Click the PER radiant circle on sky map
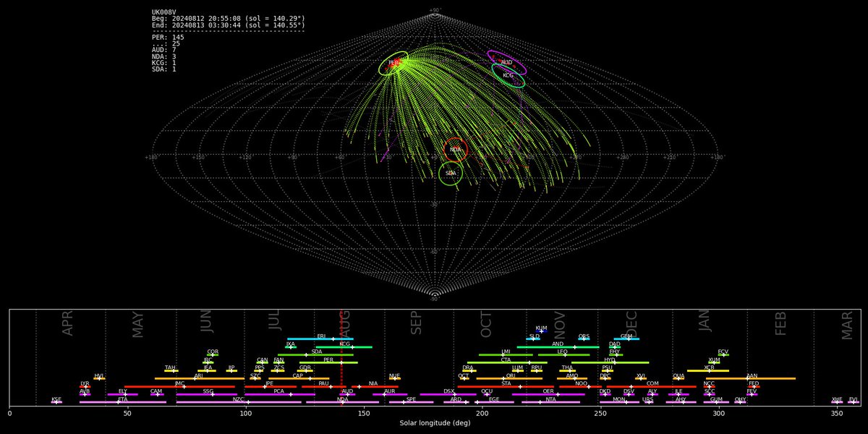 pos(393,64)
